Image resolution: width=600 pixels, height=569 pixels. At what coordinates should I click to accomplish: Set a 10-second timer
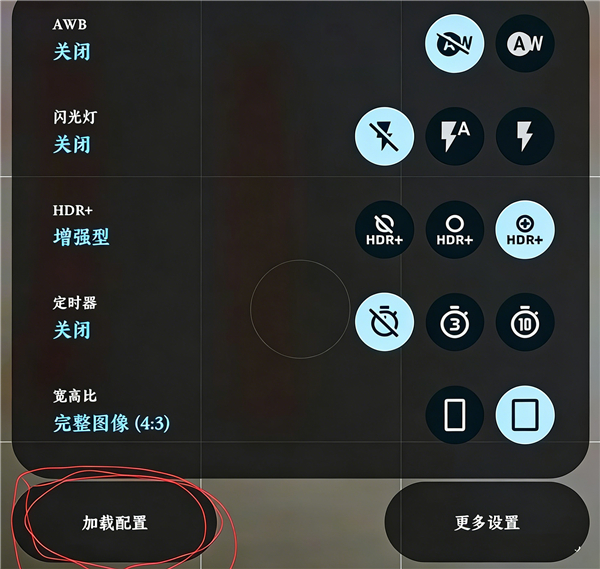click(x=525, y=322)
